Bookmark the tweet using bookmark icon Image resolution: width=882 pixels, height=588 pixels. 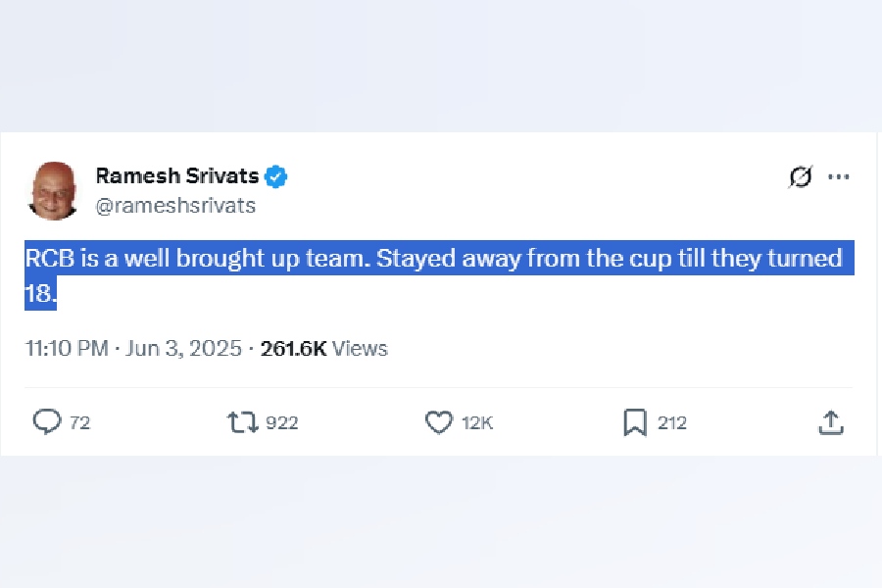[635, 422]
